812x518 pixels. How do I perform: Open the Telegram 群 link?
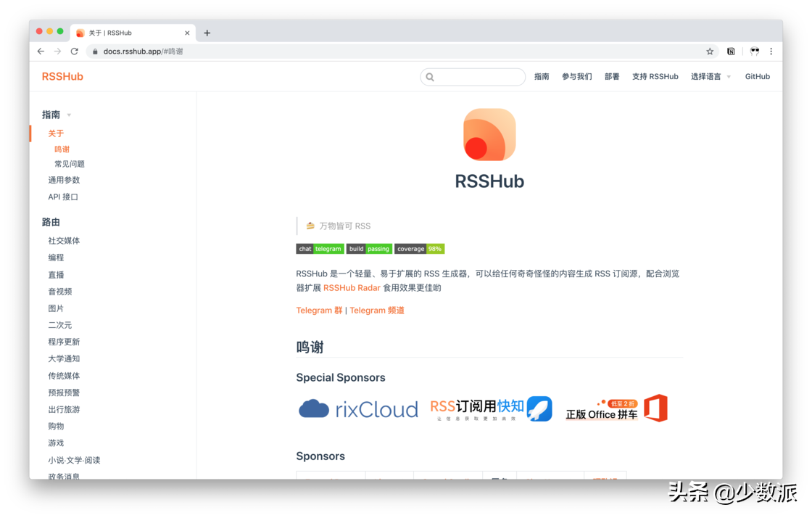319,311
